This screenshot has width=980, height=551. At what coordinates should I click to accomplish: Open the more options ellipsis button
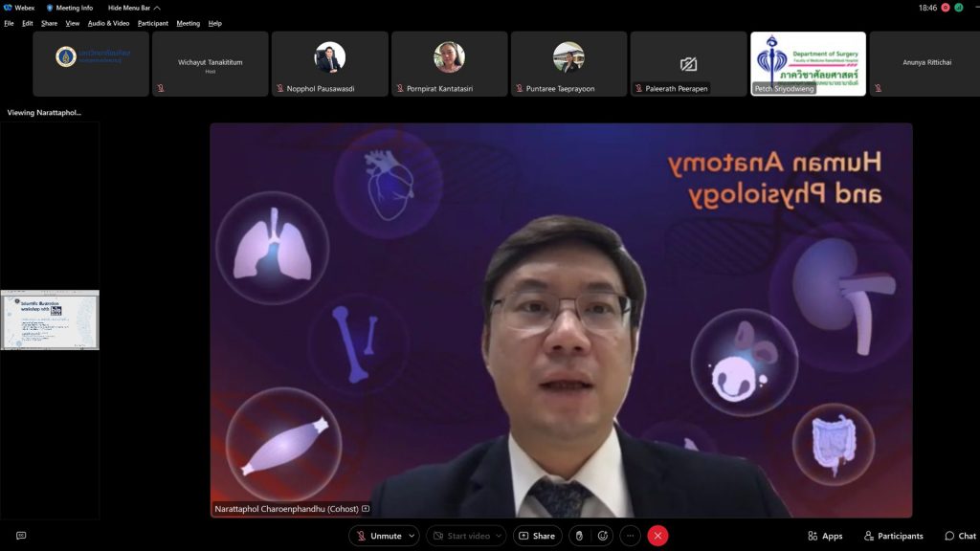(x=629, y=536)
